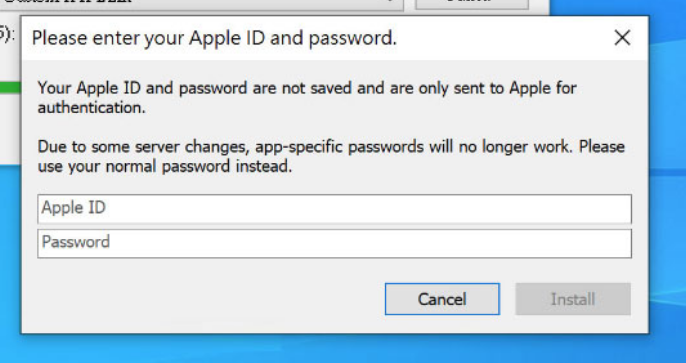Cancel the Apple ID sign-in prompt
The height and width of the screenshot is (363, 686).
442,299
